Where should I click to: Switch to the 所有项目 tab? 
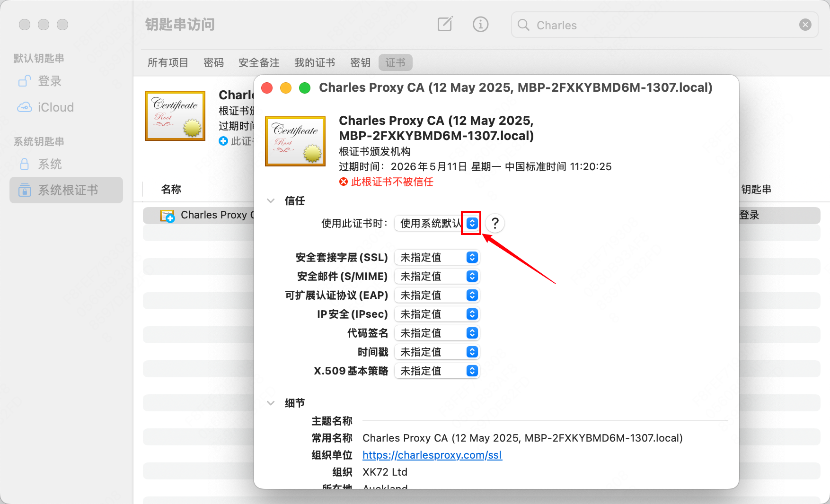(168, 62)
